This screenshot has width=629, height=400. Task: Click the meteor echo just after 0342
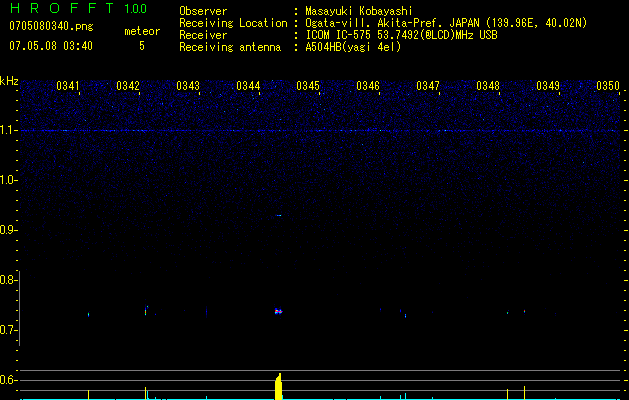tap(146, 310)
